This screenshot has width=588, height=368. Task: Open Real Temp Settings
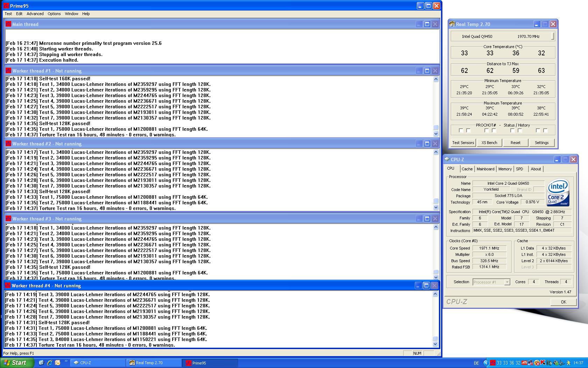tap(541, 143)
